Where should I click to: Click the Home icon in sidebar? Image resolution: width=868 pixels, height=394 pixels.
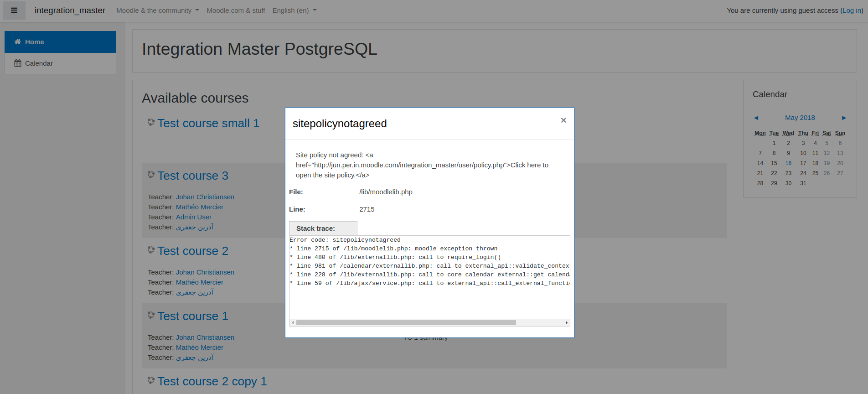click(x=18, y=42)
